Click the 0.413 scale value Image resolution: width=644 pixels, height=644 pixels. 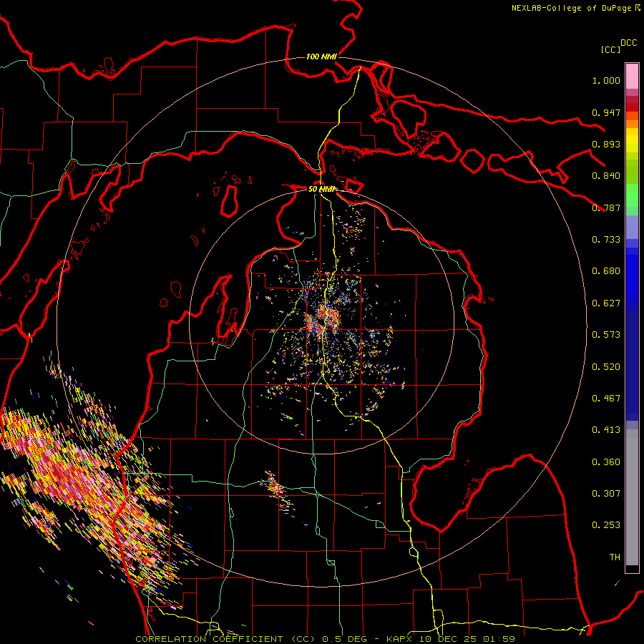[x=606, y=430]
